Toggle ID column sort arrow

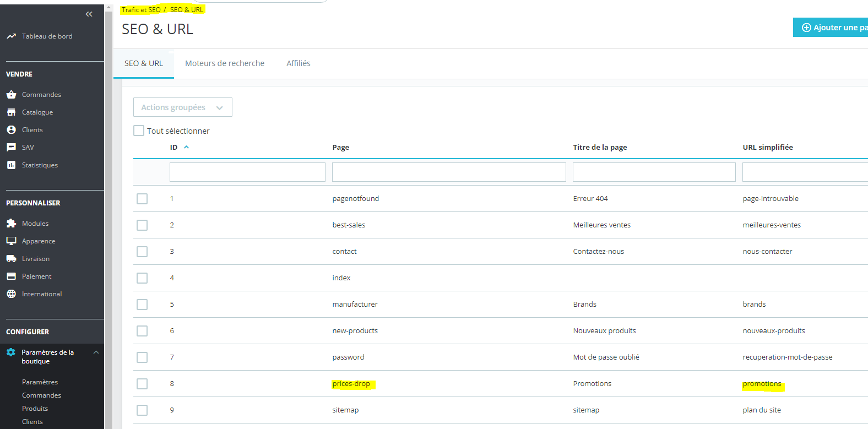[186, 147]
